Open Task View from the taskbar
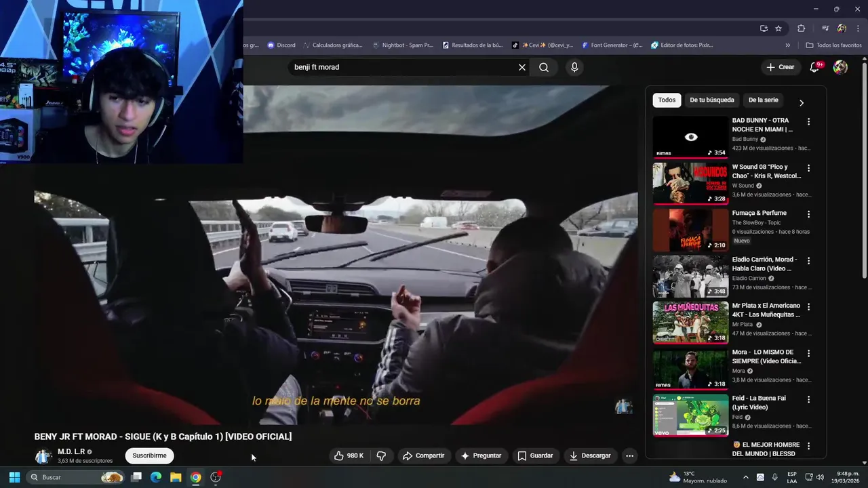This screenshot has height=488, width=868. coord(136,477)
